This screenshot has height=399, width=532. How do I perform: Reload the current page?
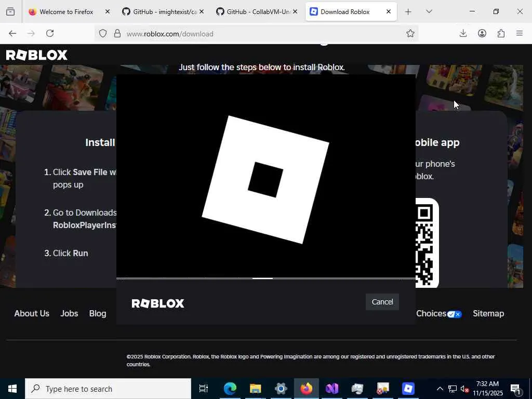point(50,34)
